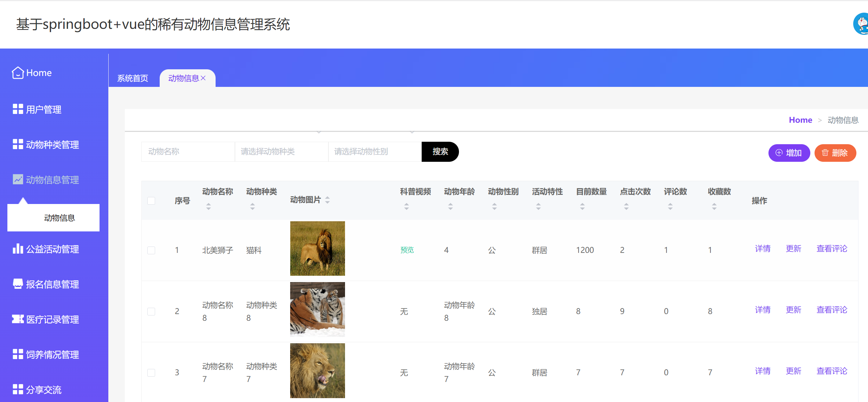The width and height of the screenshot is (868, 402).
Task: Click the lion image thumbnail in row 1
Action: coord(317,248)
